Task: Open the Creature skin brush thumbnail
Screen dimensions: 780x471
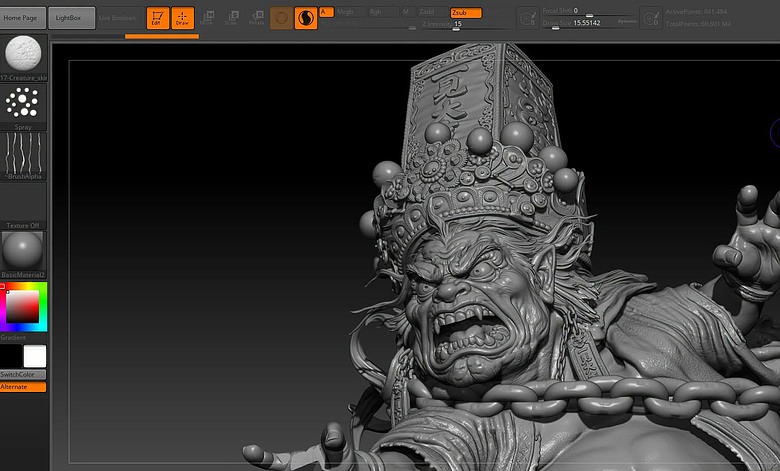Action: click(x=23, y=57)
